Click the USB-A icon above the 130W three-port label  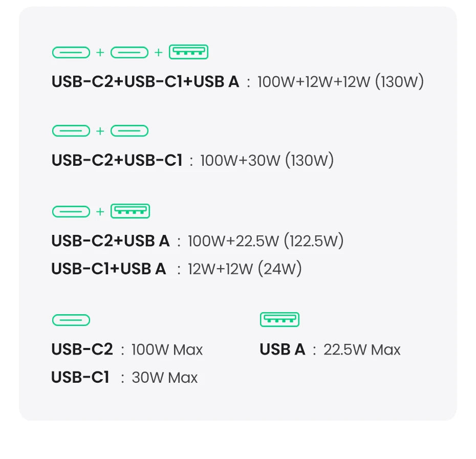click(188, 52)
